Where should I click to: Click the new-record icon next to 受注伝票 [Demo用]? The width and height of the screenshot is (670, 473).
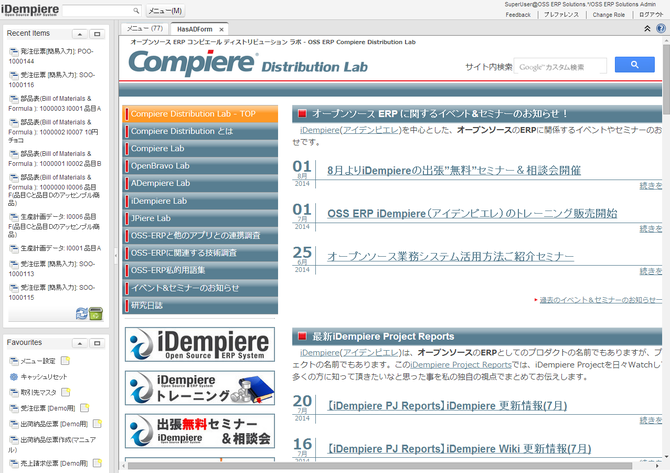(85, 408)
